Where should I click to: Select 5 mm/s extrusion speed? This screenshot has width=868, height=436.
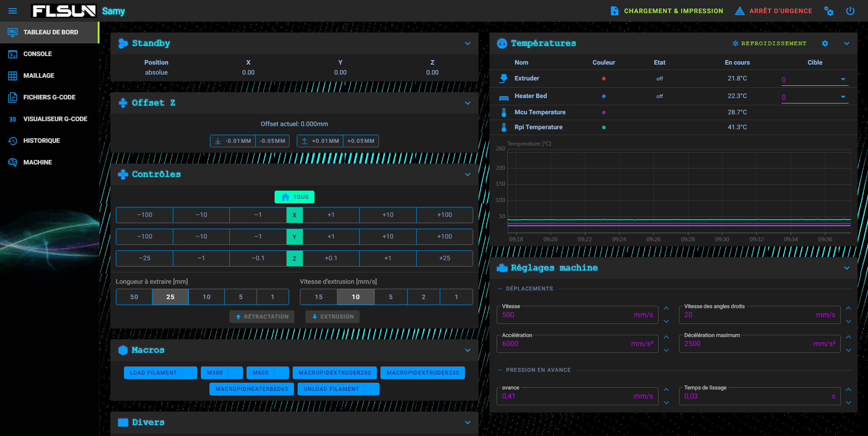(391, 297)
